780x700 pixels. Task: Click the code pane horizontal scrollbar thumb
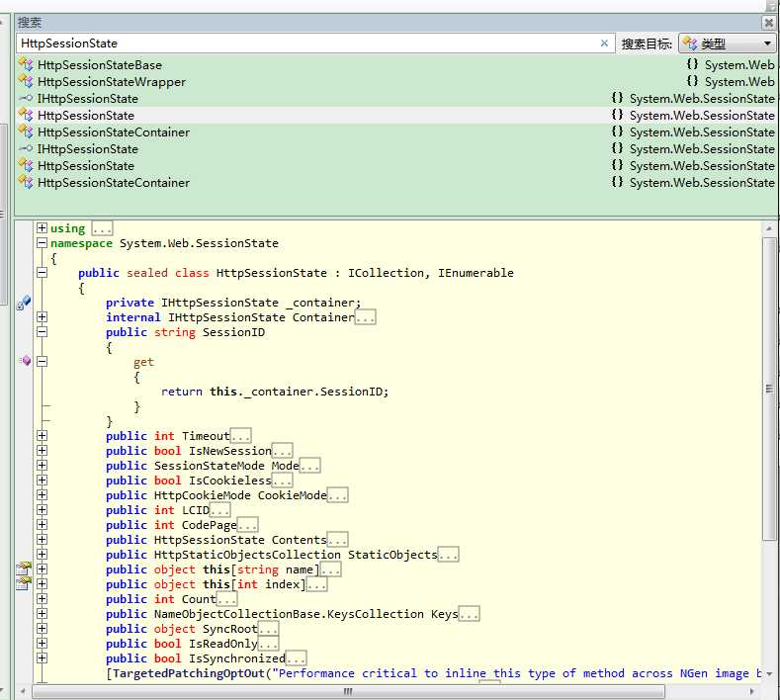point(348,691)
